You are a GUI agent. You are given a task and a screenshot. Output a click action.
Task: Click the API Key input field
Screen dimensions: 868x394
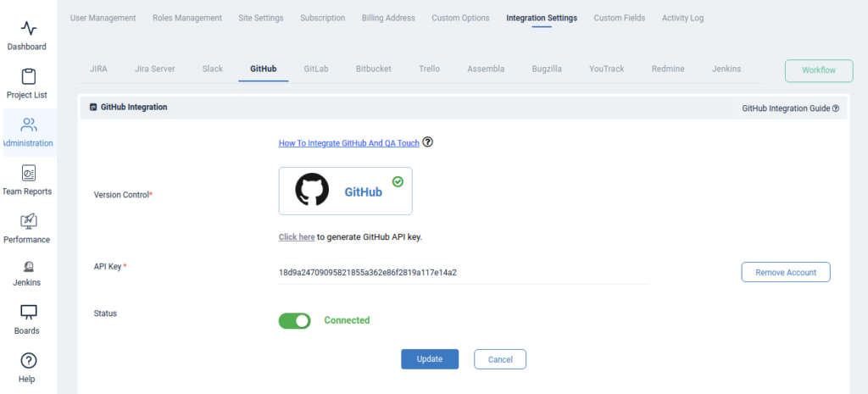(462, 273)
